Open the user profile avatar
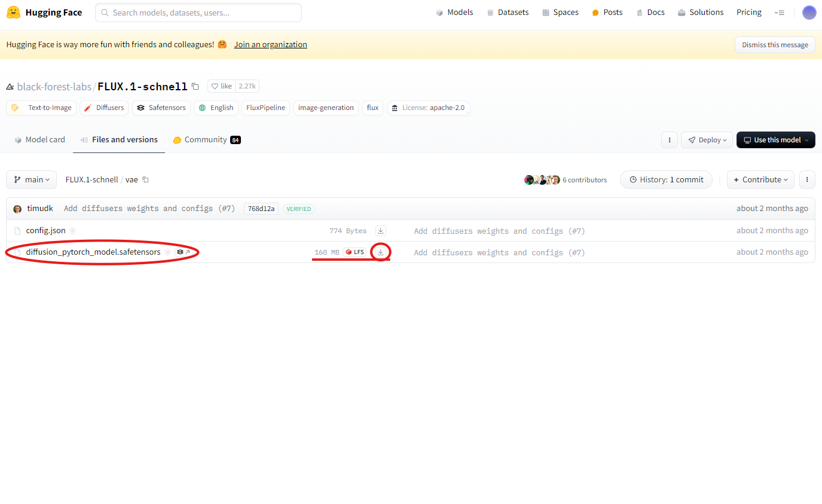Image resolution: width=822 pixels, height=504 pixels. (x=809, y=13)
